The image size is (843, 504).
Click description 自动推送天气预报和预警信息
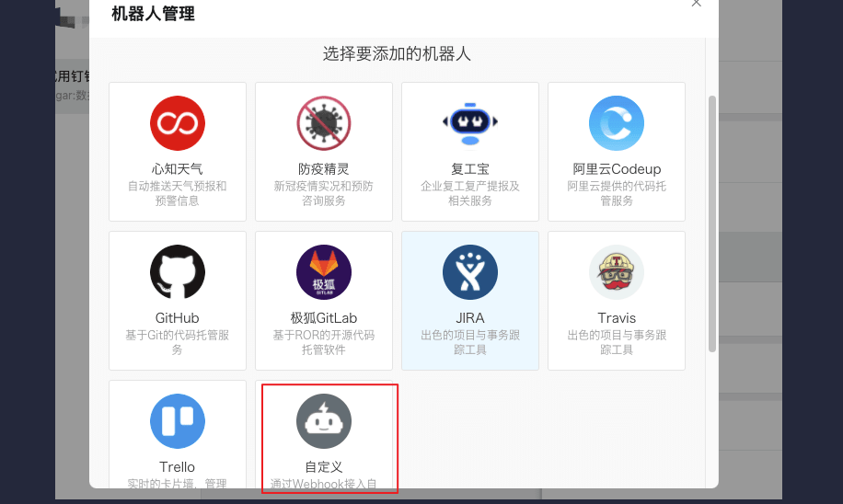[x=178, y=193]
